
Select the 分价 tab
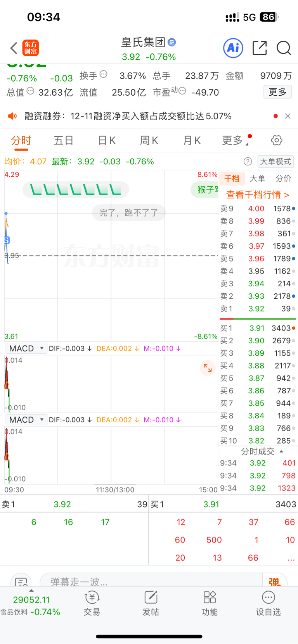(x=283, y=178)
